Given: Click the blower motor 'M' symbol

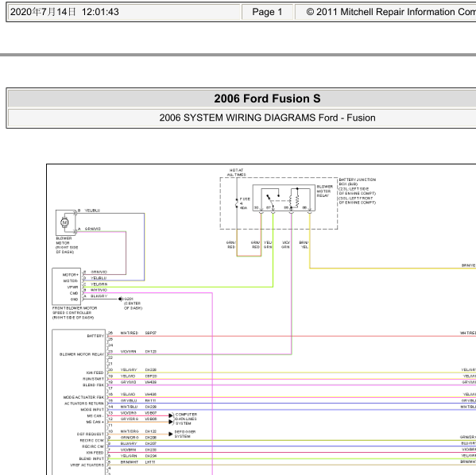Looking at the screenshot, I should [x=64, y=222].
